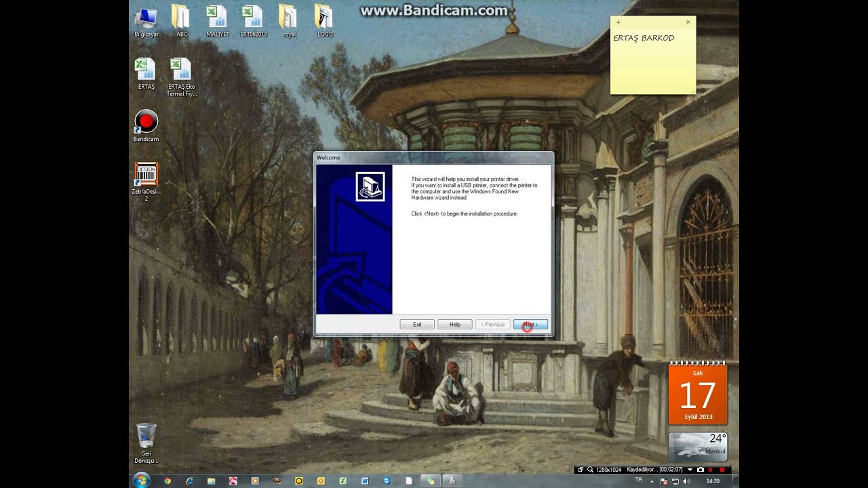Show hidden tray icons arrow
The width and height of the screenshot is (868, 488).
pyautogui.click(x=652, y=481)
